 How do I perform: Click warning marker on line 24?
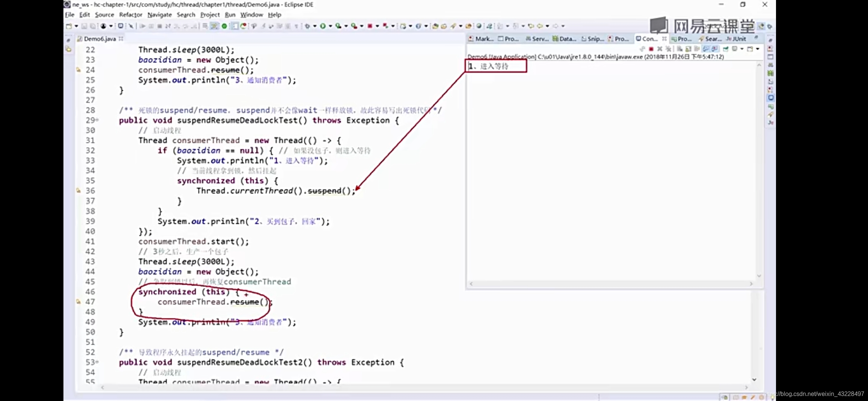click(78, 69)
